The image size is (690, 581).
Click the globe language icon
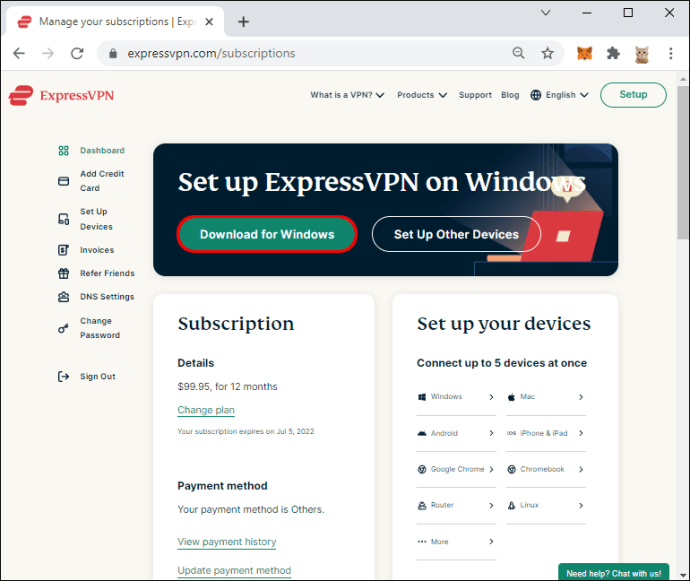536,95
